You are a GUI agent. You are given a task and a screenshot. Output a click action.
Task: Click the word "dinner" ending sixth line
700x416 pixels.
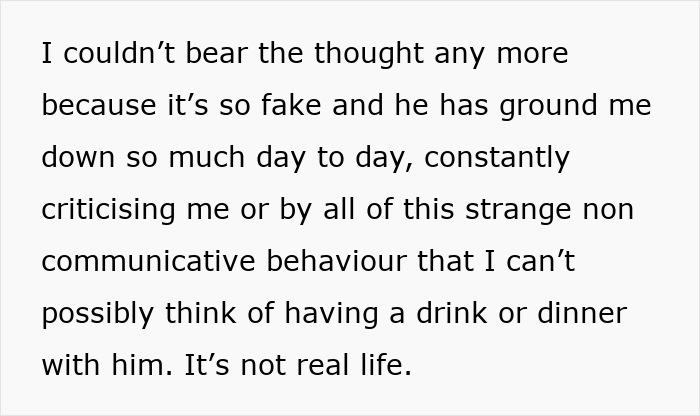(x=582, y=313)
